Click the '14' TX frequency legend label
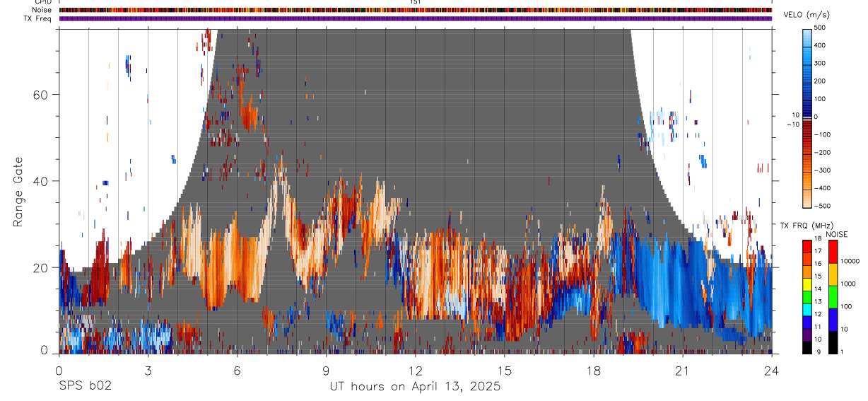 pyautogui.click(x=817, y=289)
